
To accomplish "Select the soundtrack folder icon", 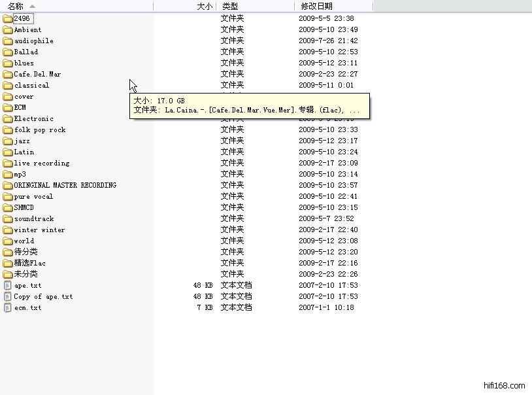I will (8, 218).
